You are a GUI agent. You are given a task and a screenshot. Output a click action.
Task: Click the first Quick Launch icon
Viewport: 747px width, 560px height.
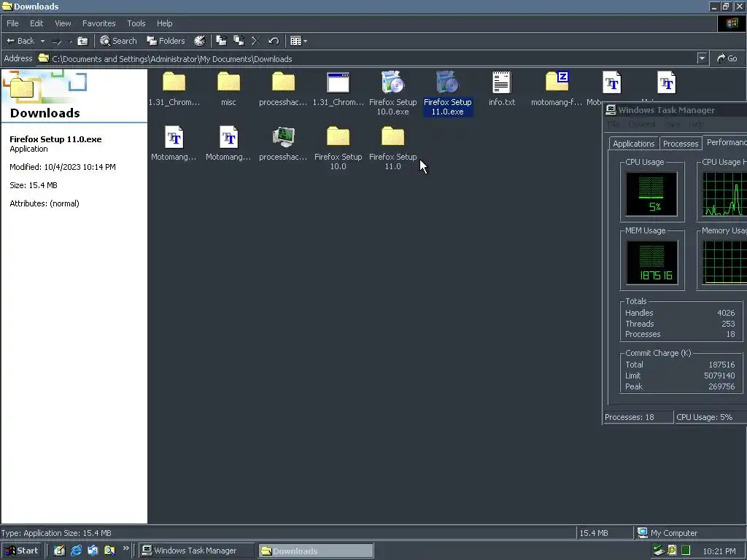(x=59, y=551)
